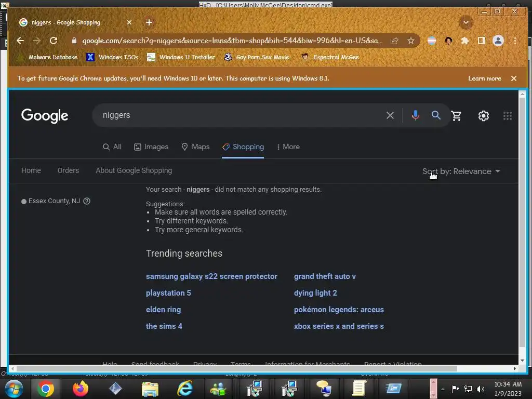Viewport: 532px width, 399px height.
Task: Open trending search elden ring
Action: pos(163,310)
